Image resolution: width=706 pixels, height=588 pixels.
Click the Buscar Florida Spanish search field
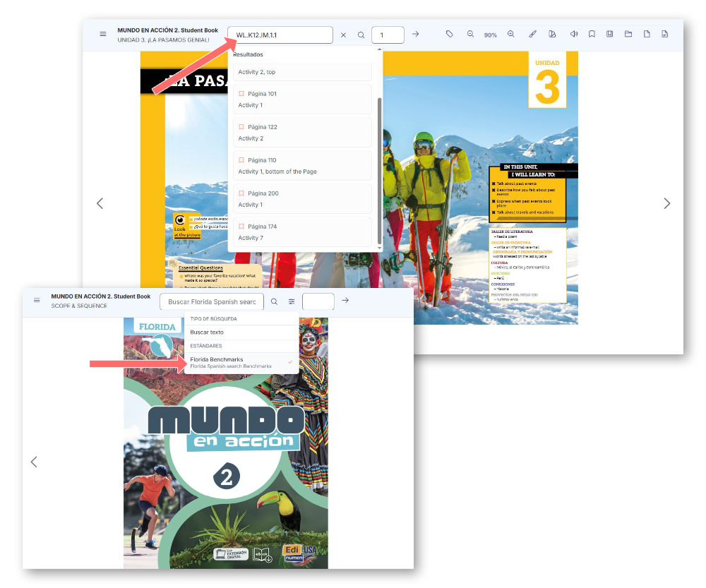(x=212, y=301)
